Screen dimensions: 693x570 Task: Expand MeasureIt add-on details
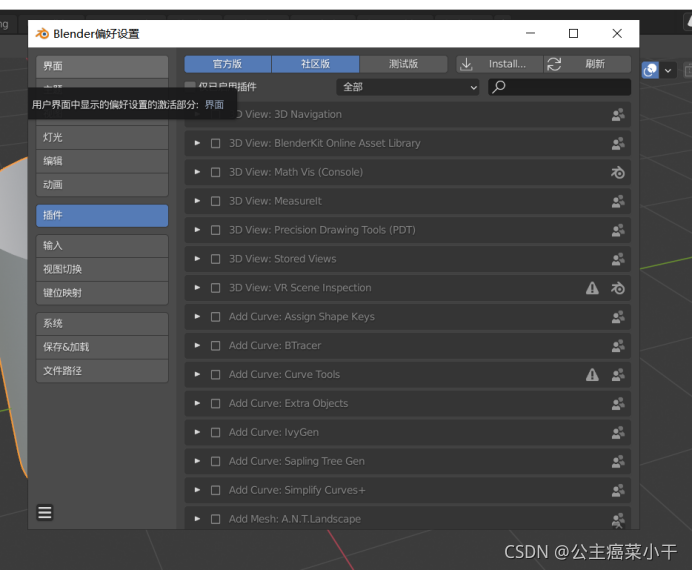click(x=197, y=201)
